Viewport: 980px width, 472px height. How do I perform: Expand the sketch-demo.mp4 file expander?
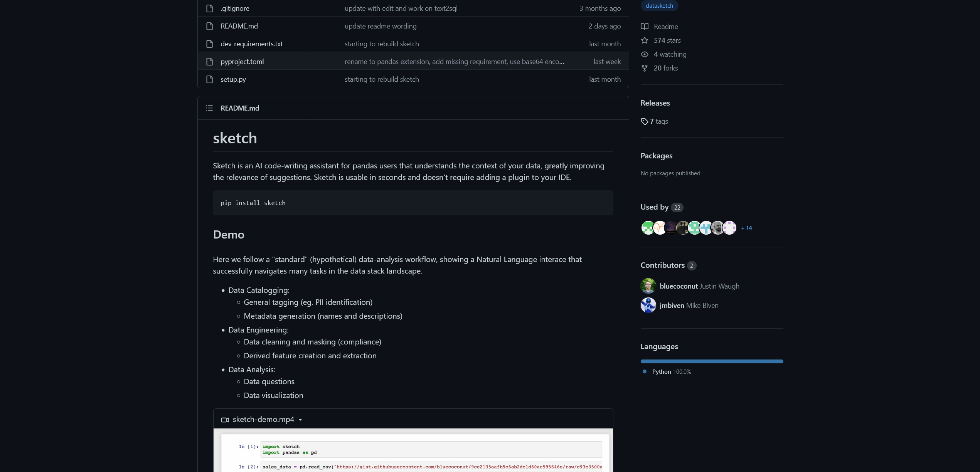[301, 419]
